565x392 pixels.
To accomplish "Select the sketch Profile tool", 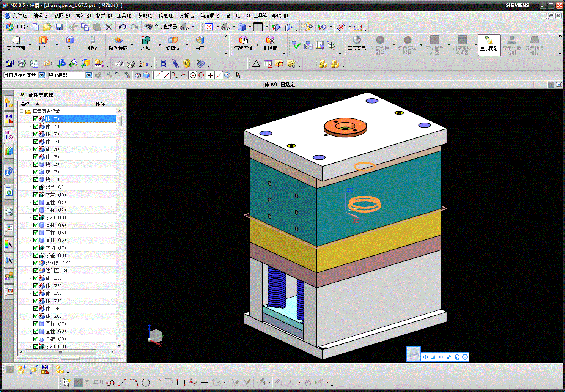I will (x=110, y=383).
